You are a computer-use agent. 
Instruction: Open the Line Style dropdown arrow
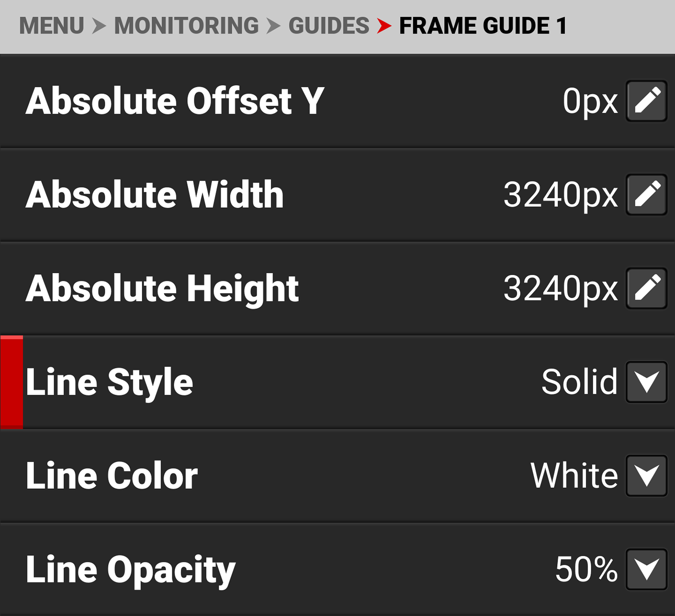647,382
